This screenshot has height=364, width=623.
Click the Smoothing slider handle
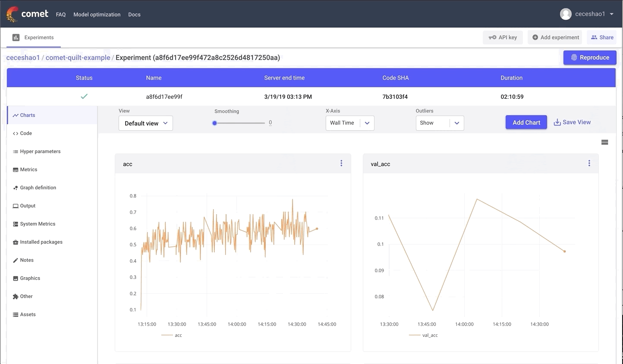pos(214,123)
